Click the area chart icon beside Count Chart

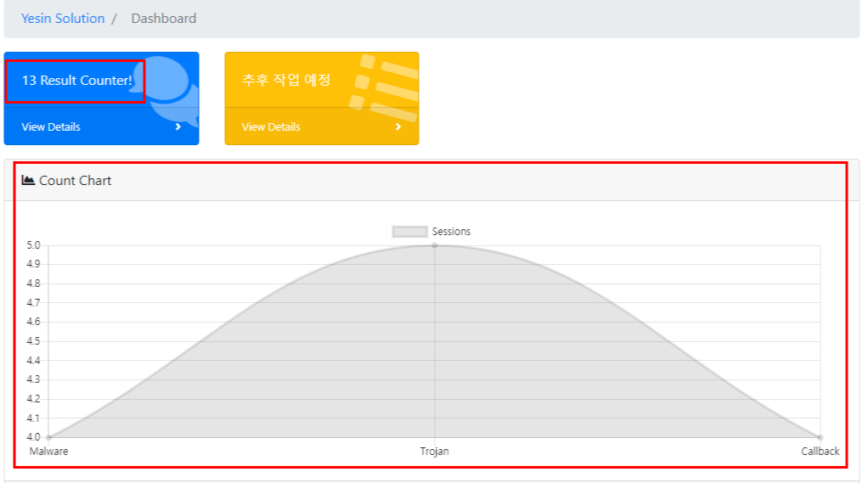[28, 180]
